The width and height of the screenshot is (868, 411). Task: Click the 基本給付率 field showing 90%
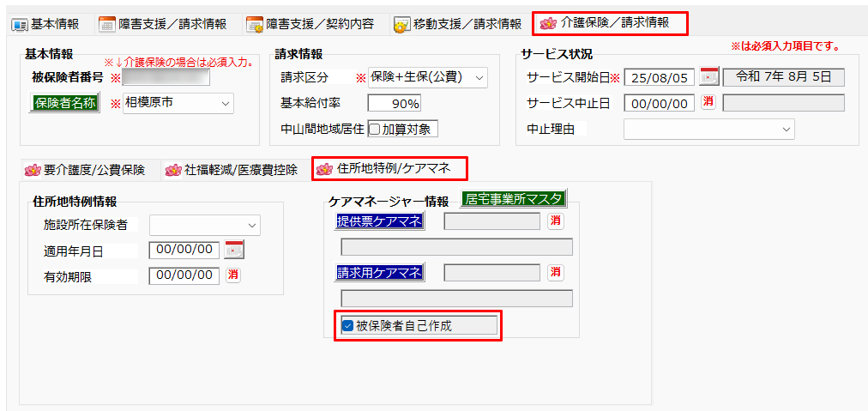395,104
